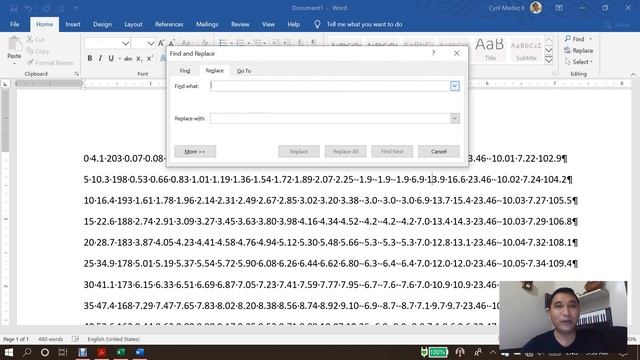Image resolution: width=640 pixels, height=360 pixels.
Task: Open the Windows Start menu
Action: [x=9, y=352]
